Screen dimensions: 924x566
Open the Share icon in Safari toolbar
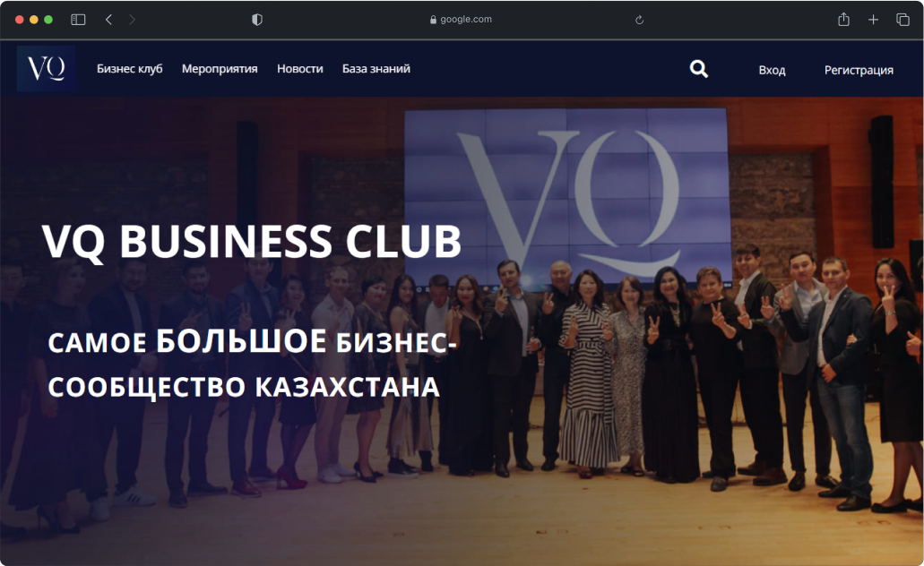pyautogui.click(x=844, y=20)
